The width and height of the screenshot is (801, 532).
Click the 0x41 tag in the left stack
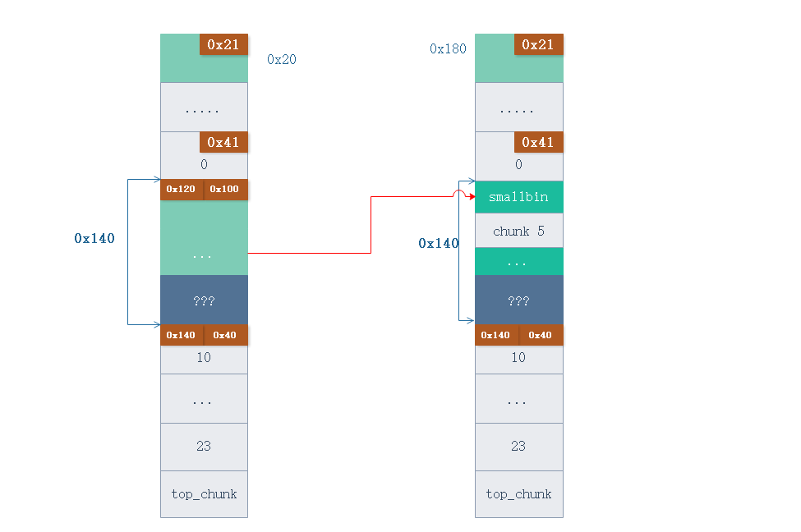point(223,143)
